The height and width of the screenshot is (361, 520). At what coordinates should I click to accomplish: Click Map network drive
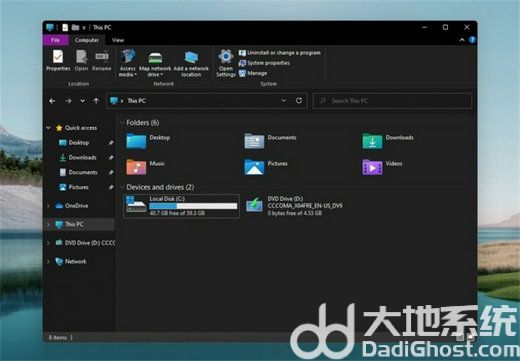click(x=155, y=63)
